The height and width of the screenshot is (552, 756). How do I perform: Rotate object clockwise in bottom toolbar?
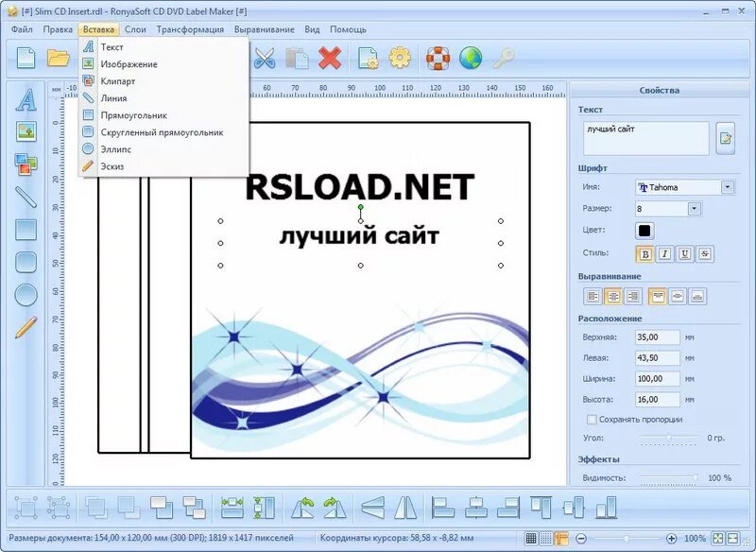(x=335, y=509)
